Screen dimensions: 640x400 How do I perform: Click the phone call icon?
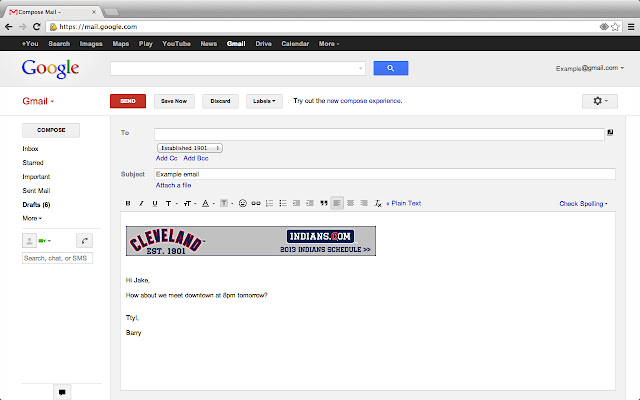point(84,241)
